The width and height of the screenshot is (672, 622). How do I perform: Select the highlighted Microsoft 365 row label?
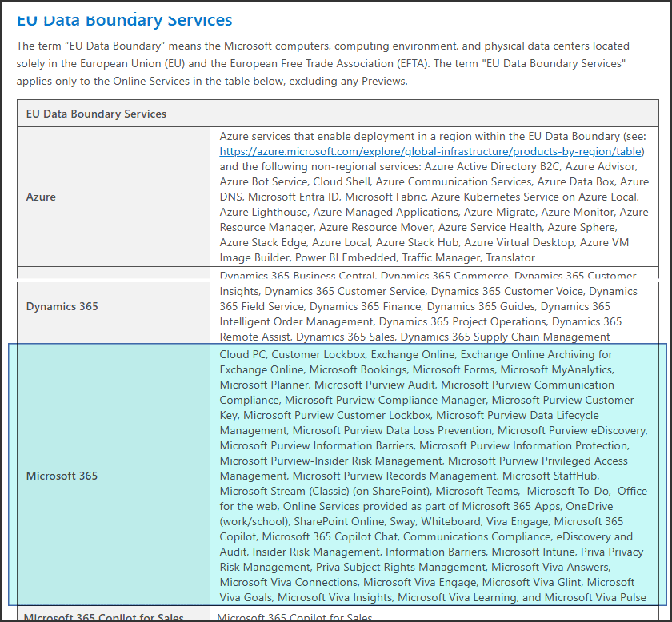coord(62,476)
